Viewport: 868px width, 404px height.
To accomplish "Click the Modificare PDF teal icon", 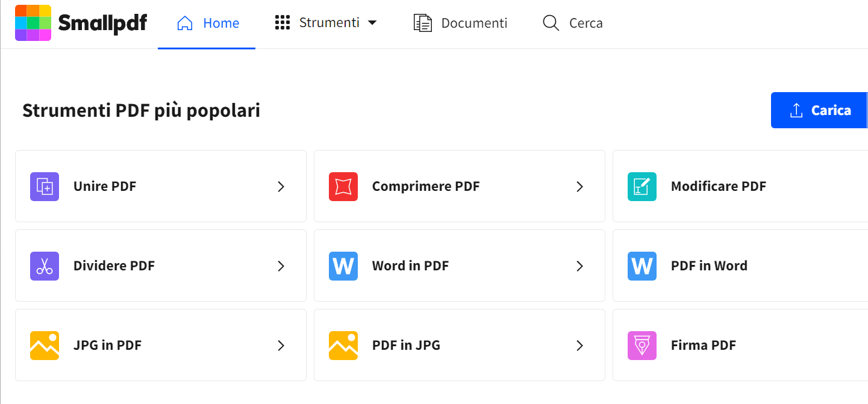I will point(642,187).
